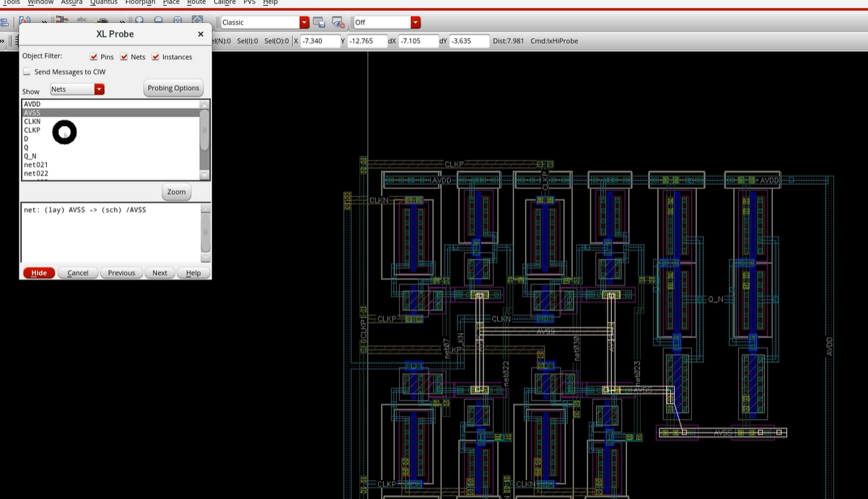Viewport: 868px width, 499px height.
Task: Select the AVDD net in the list
Action: [110, 104]
